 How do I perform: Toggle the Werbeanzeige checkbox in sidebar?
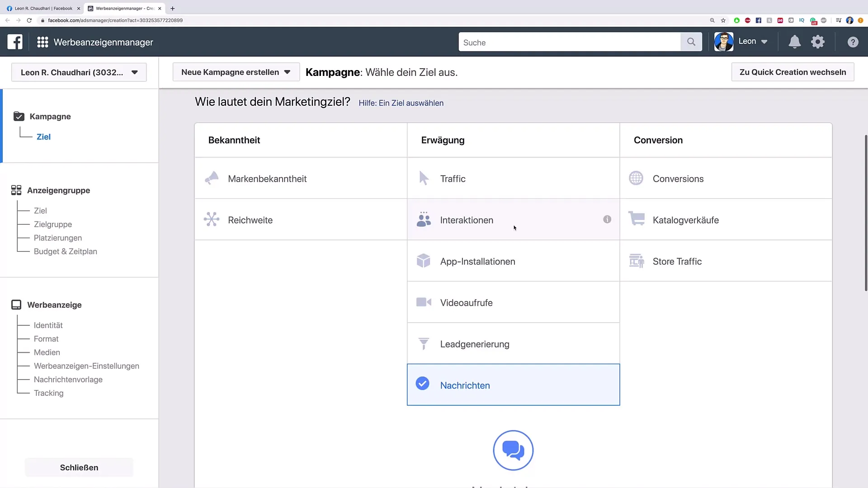pyautogui.click(x=16, y=305)
